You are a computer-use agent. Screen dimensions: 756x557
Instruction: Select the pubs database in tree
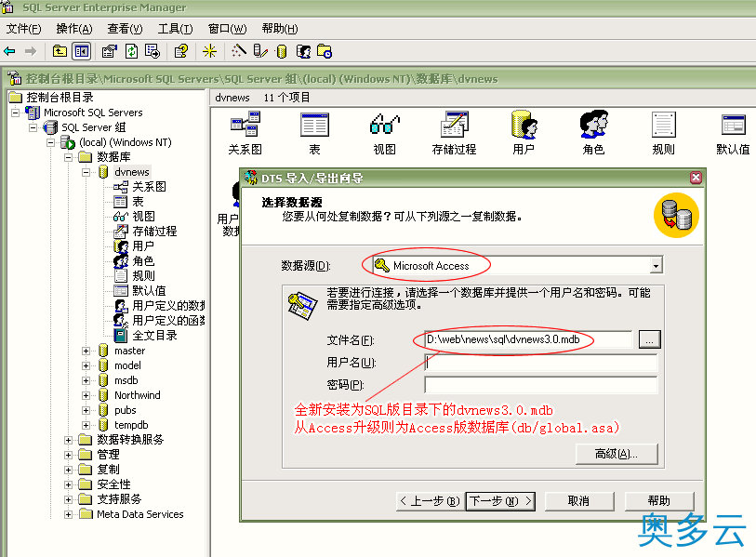coord(125,410)
